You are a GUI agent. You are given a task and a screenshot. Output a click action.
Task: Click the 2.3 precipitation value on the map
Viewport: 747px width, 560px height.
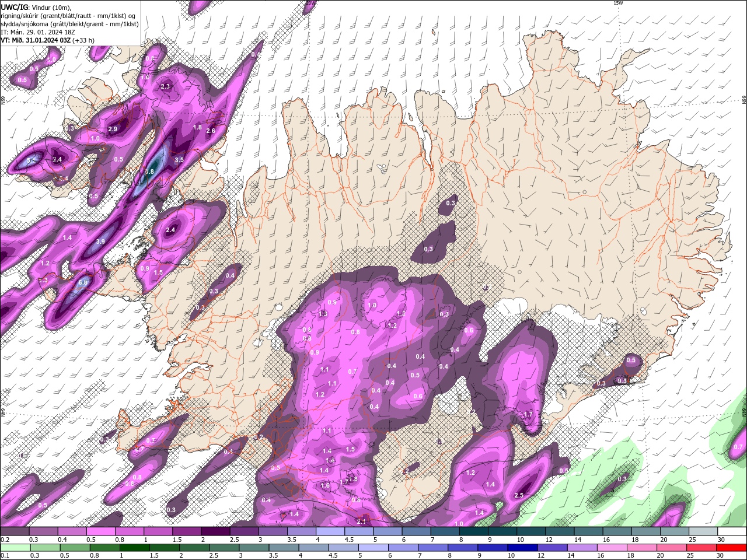click(165, 86)
